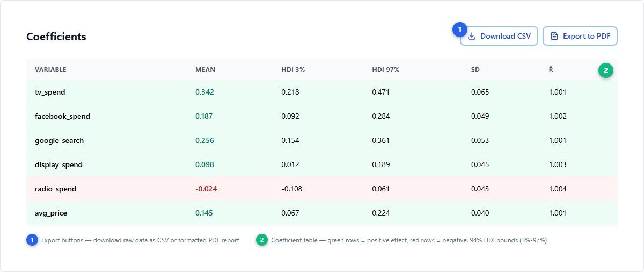Click the R-hat value 1.004
This screenshot has height=272, width=644.
pos(558,189)
